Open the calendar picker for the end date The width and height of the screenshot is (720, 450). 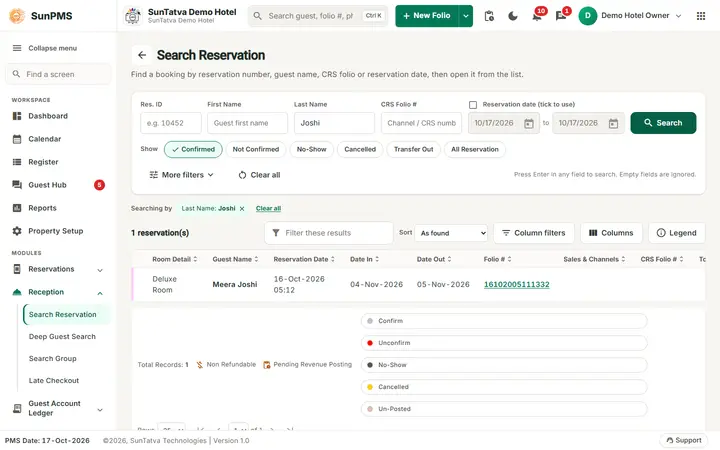(x=613, y=124)
